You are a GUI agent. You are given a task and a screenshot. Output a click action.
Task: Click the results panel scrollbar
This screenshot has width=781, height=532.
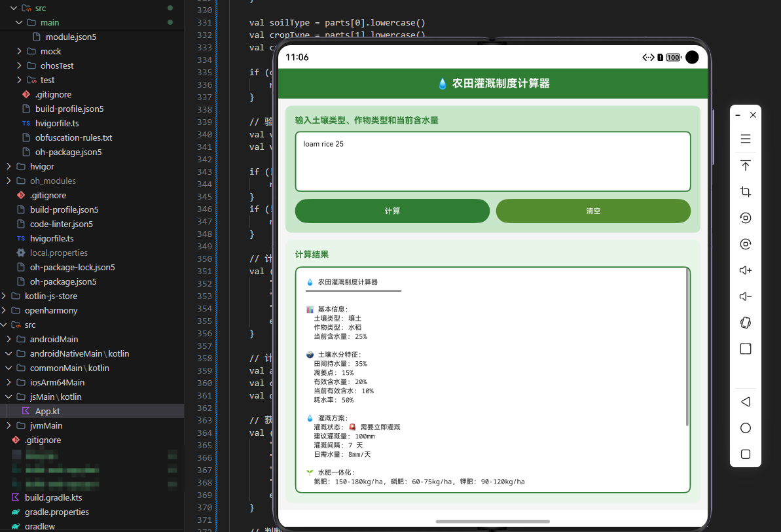pos(687,347)
